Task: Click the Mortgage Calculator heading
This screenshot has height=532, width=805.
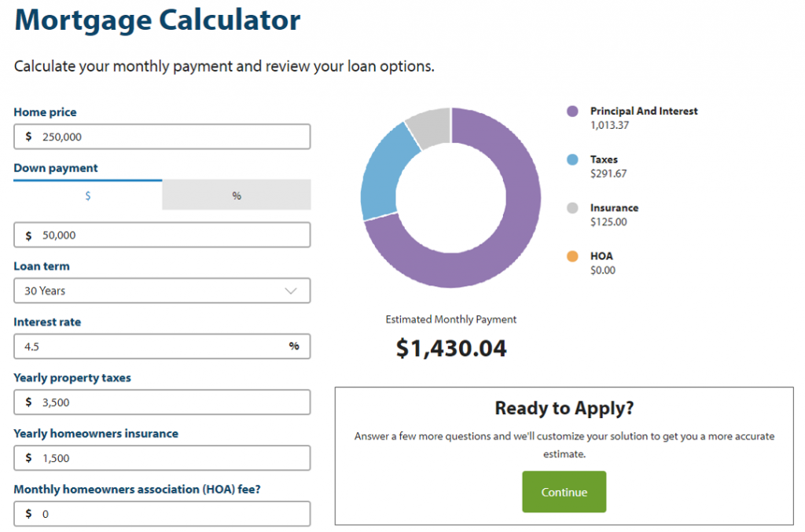Action: [157, 20]
